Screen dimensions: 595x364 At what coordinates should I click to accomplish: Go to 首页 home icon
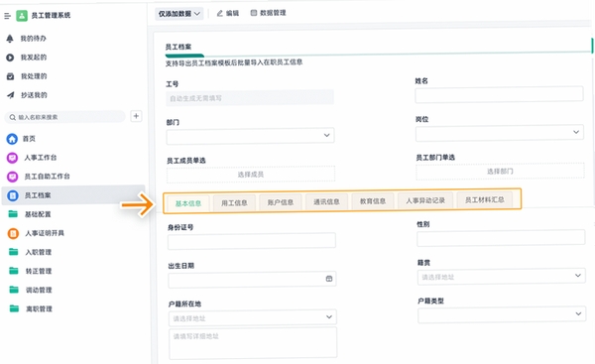pos(12,139)
